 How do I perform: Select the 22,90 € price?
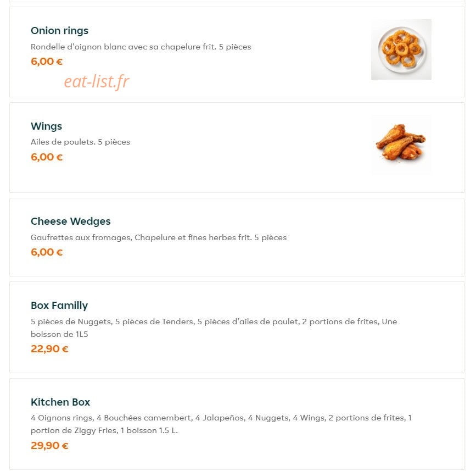click(49, 349)
